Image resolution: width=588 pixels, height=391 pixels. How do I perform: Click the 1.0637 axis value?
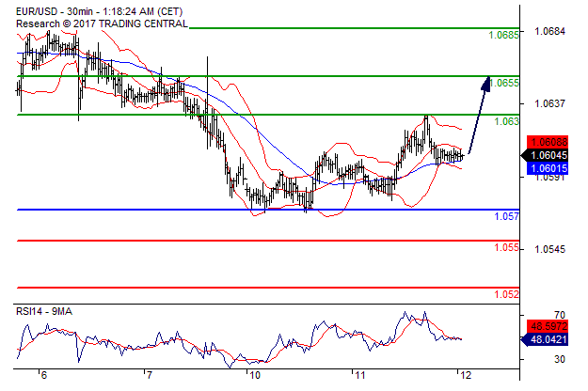(x=549, y=103)
